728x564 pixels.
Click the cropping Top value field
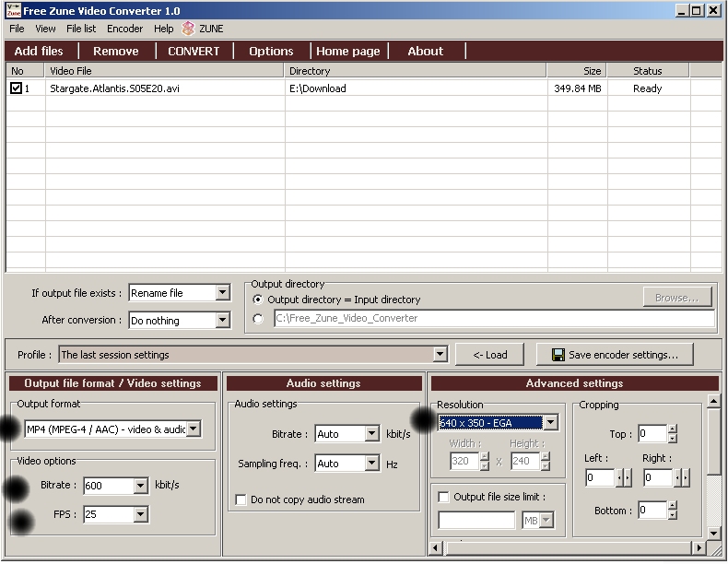pyautogui.click(x=652, y=433)
